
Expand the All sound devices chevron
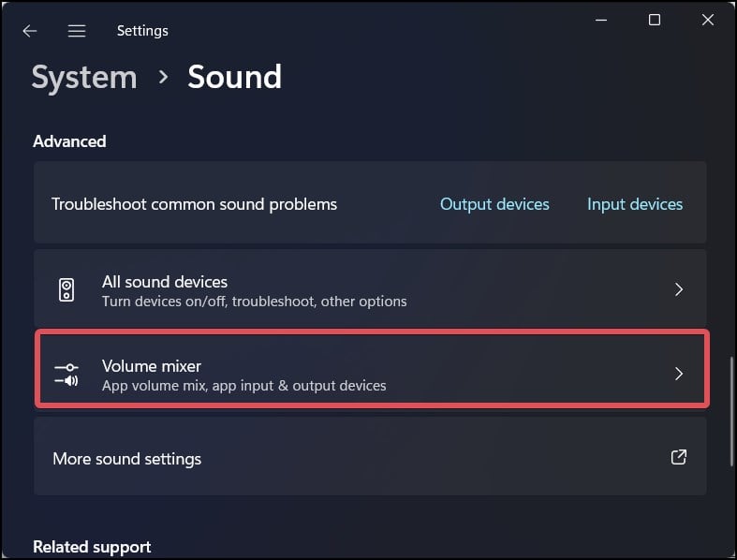679,289
